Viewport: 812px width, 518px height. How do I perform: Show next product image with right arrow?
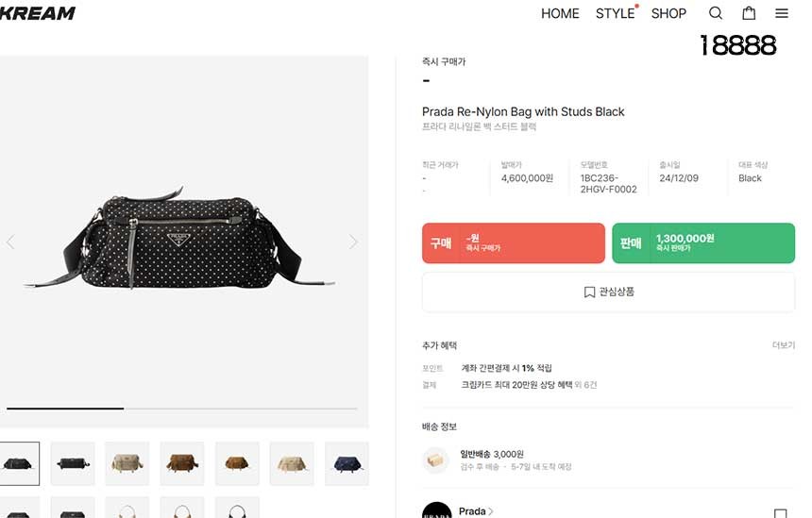[x=353, y=242]
